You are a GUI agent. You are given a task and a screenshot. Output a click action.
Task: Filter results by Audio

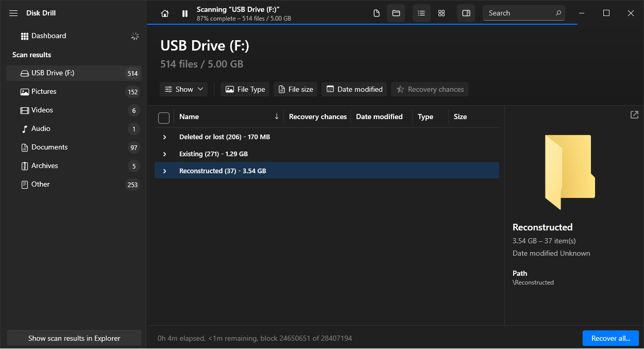click(x=74, y=129)
